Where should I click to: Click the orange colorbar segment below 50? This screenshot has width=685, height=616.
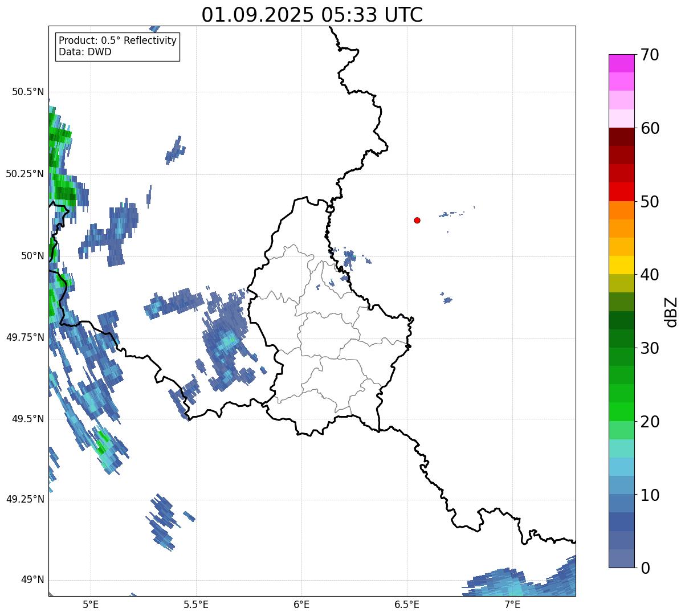(x=621, y=210)
